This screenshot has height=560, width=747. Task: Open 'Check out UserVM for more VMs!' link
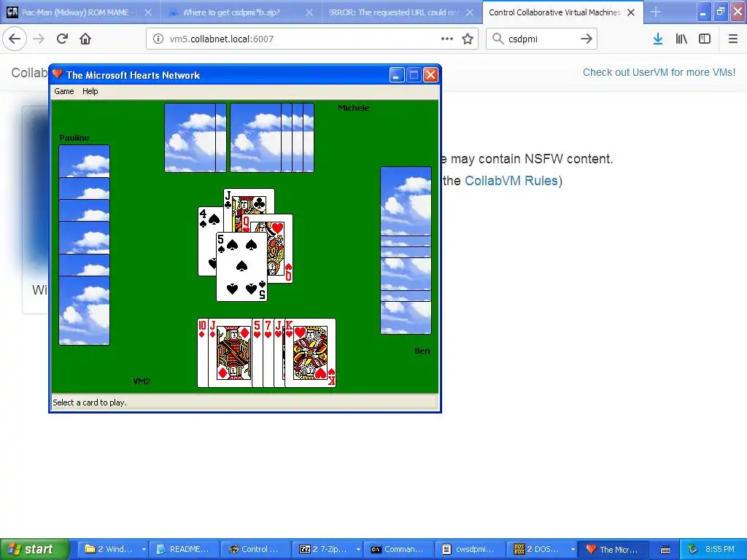[659, 72]
